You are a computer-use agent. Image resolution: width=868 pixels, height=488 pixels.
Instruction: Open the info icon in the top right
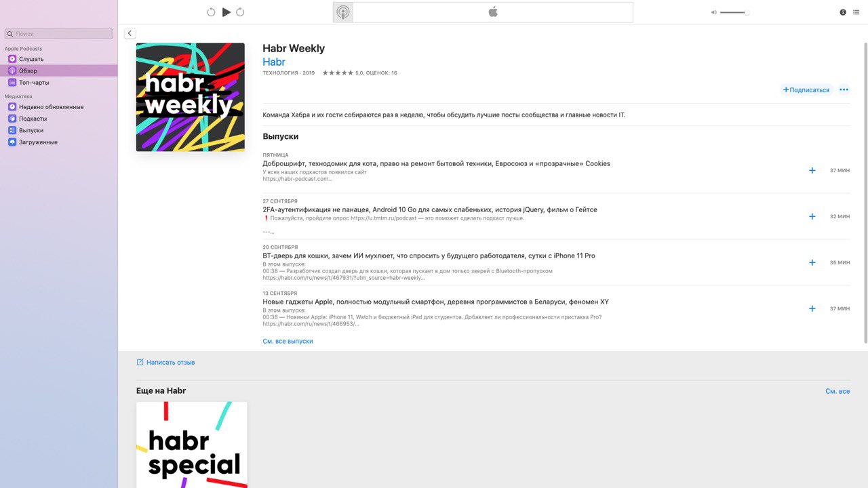click(x=843, y=12)
